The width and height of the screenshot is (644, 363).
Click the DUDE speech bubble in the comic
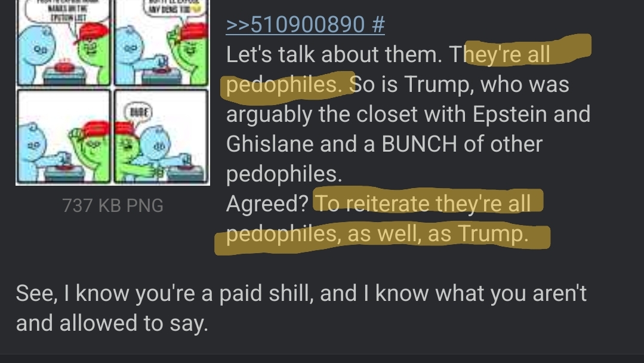pos(138,112)
